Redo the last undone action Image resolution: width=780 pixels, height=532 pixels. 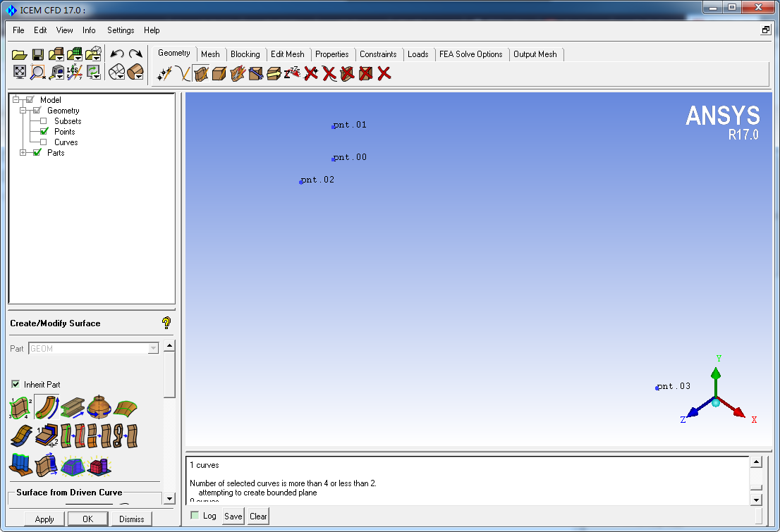coord(135,54)
